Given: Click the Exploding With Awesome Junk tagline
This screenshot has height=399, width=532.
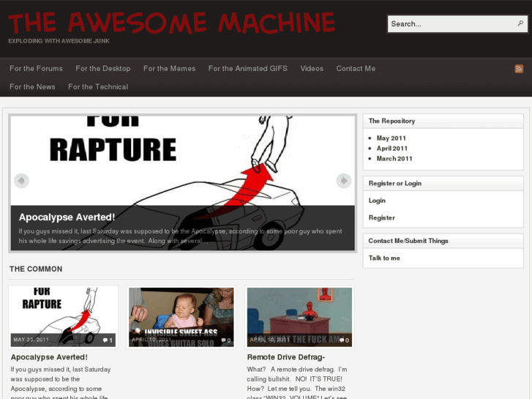Looking at the screenshot, I should point(59,41).
